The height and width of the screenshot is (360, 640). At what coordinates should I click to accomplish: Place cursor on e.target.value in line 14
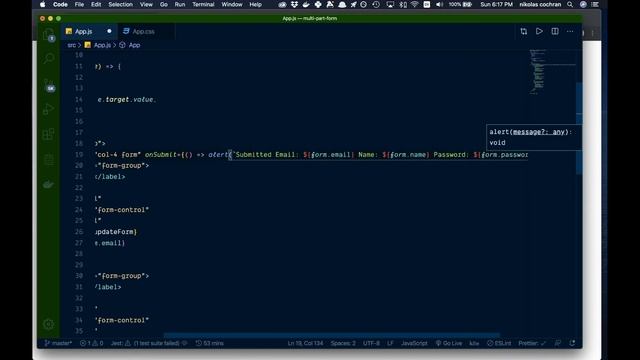pos(126,100)
